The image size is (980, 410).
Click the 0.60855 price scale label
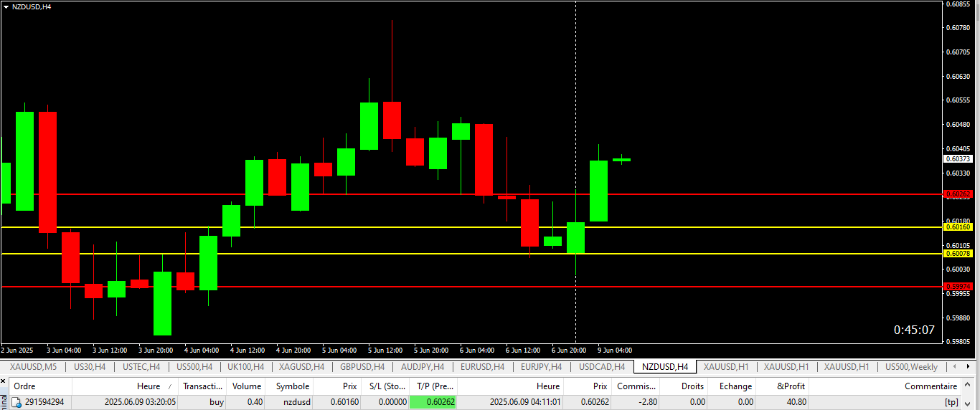(x=958, y=4)
